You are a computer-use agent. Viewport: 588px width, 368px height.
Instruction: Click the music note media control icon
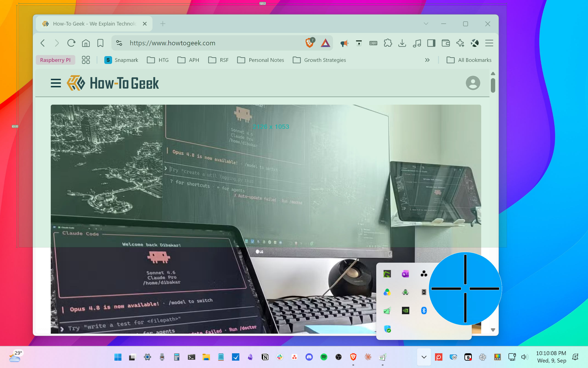[417, 43]
